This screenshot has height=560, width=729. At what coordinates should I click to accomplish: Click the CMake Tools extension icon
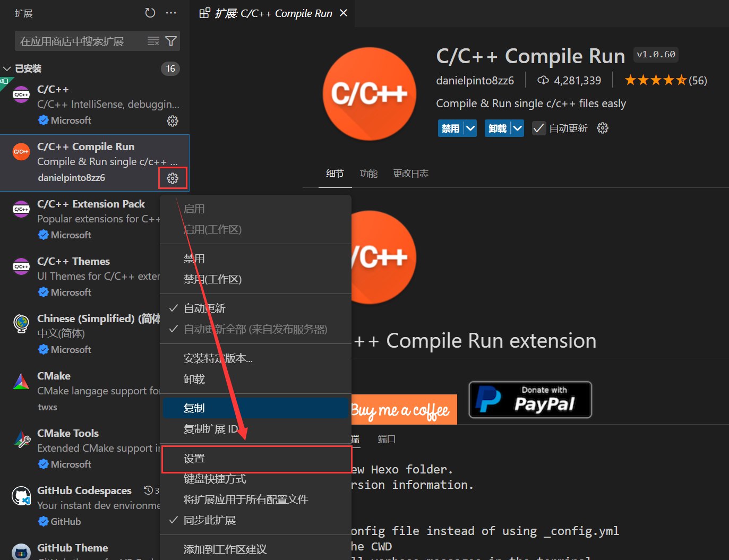[x=22, y=439]
